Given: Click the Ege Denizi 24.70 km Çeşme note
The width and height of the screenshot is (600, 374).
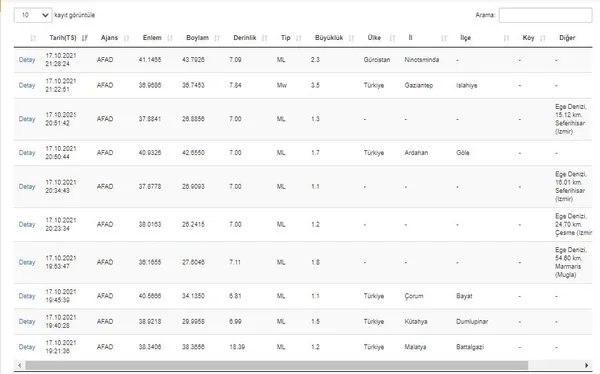Looking at the screenshot, I should pyautogui.click(x=573, y=224).
